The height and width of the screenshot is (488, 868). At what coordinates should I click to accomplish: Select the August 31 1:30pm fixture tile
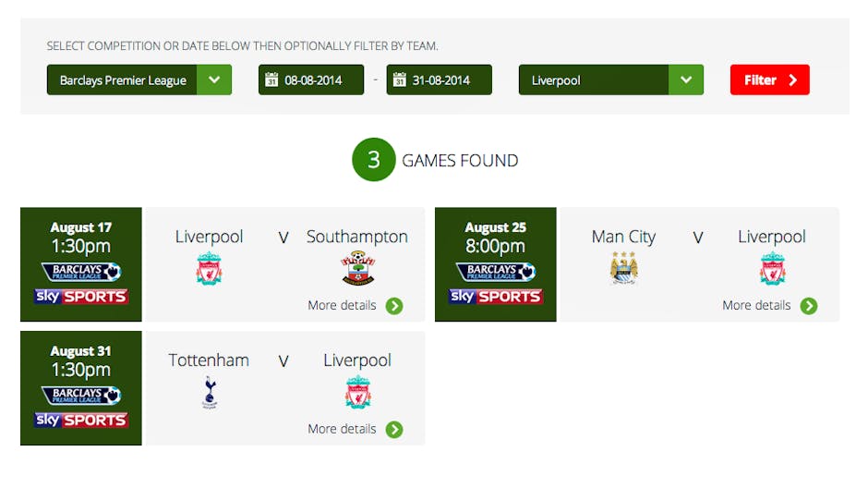81,388
